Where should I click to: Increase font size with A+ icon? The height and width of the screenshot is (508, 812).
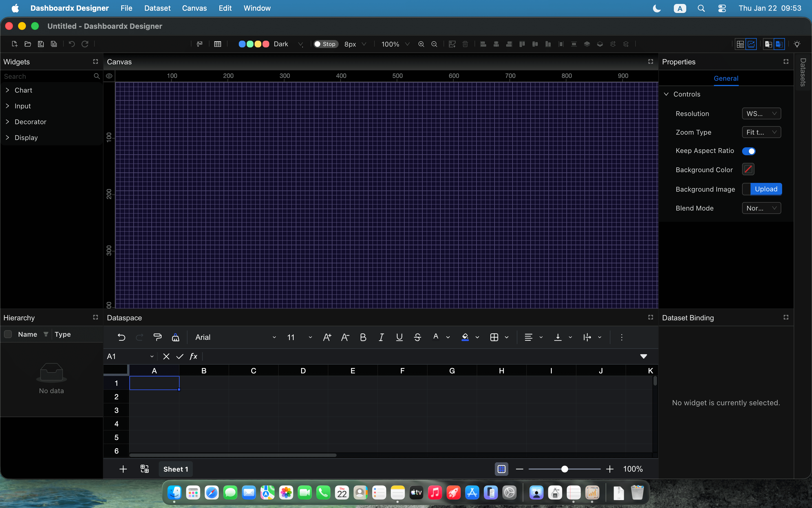(x=327, y=337)
